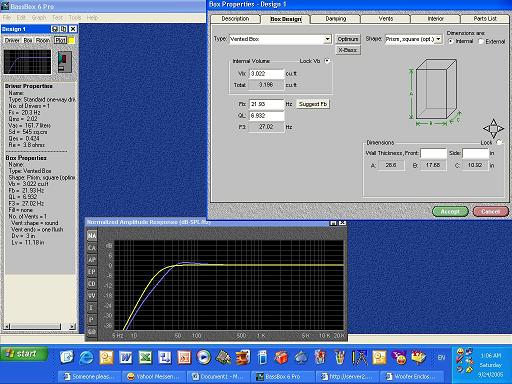Cancel the box properties dialog
The width and height of the screenshot is (512, 384).
pos(491,212)
